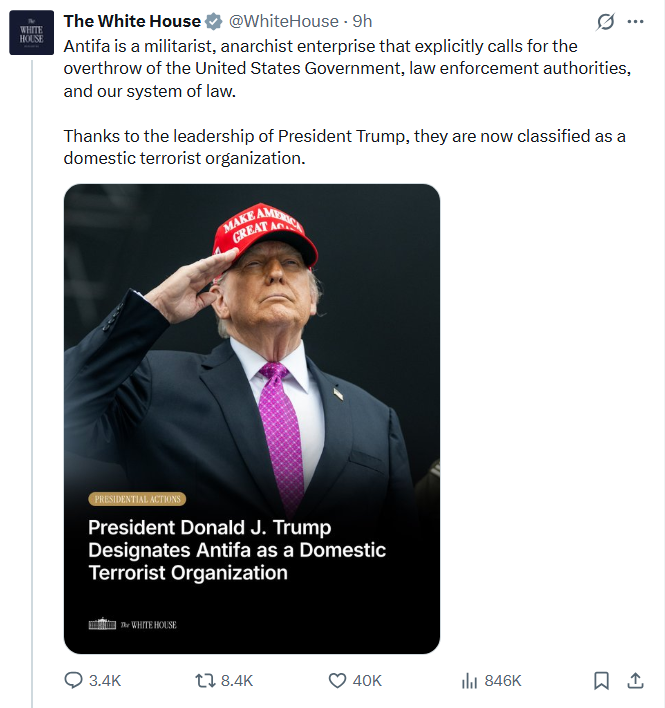Click the share upload arrow icon
This screenshot has height=708, width=665.
coord(634,680)
